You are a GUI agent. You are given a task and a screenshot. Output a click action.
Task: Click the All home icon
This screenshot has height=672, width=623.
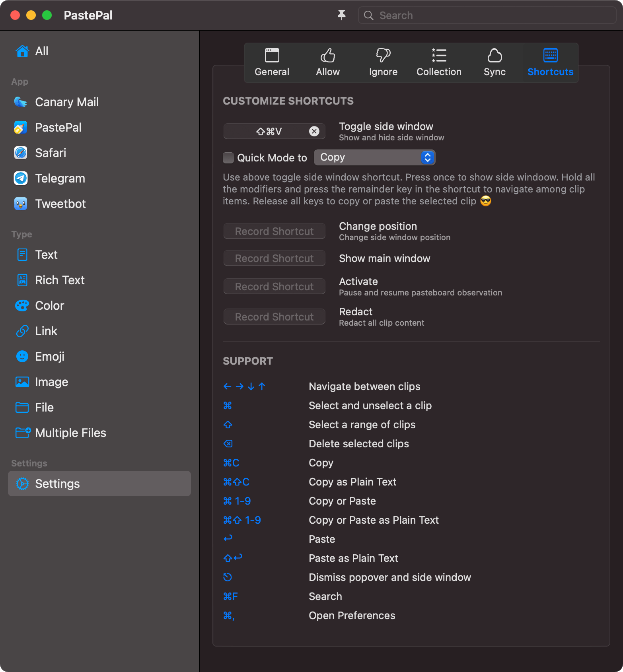[x=22, y=51]
